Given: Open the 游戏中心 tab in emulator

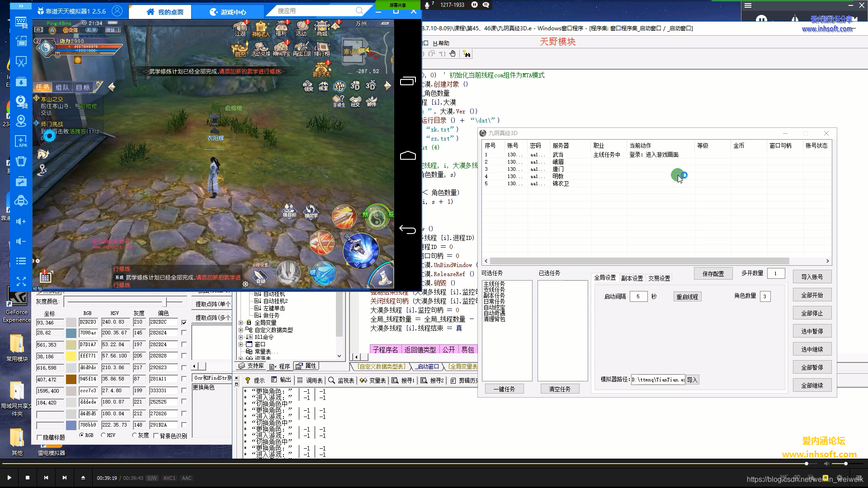Looking at the screenshot, I should 228,12.
